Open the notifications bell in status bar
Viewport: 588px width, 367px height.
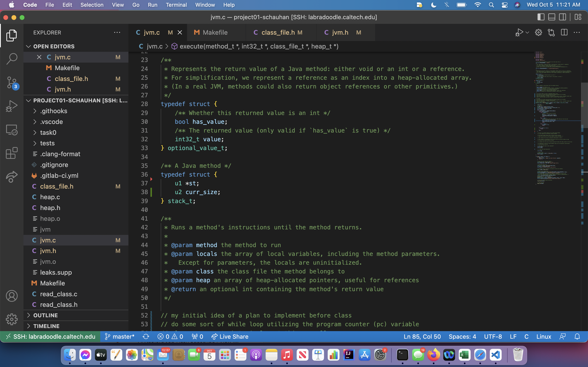[577, 337]
